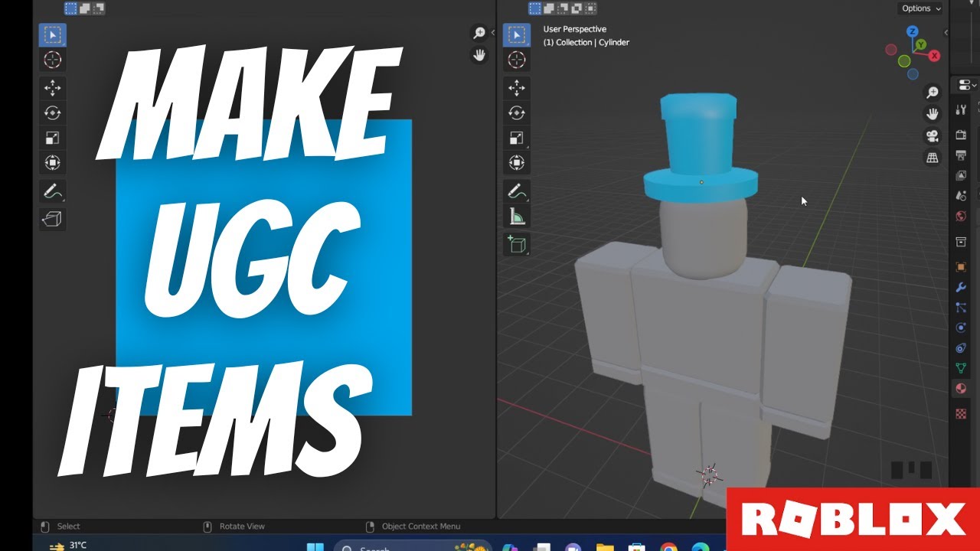Select the Annotate tool in the 3D viewport

tap(517, 191)
